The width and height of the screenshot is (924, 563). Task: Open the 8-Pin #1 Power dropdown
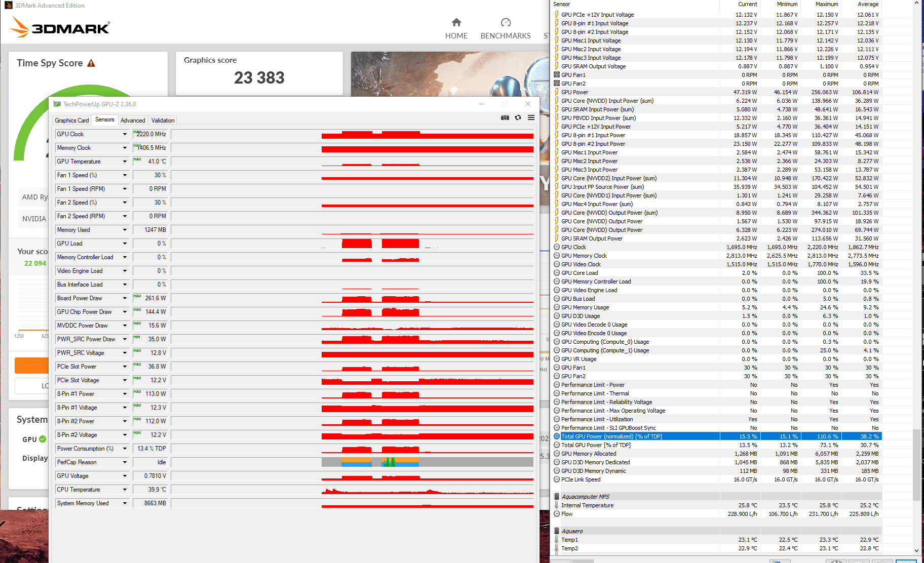pos(125,394)
